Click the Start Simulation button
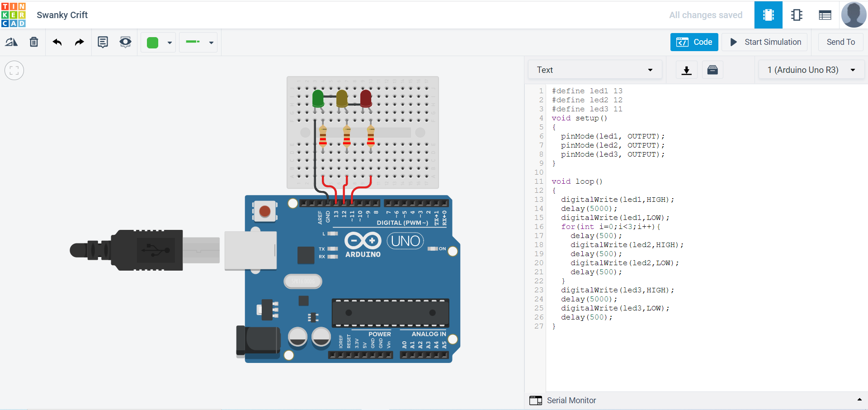868x410 pixels. click(764, 42)
